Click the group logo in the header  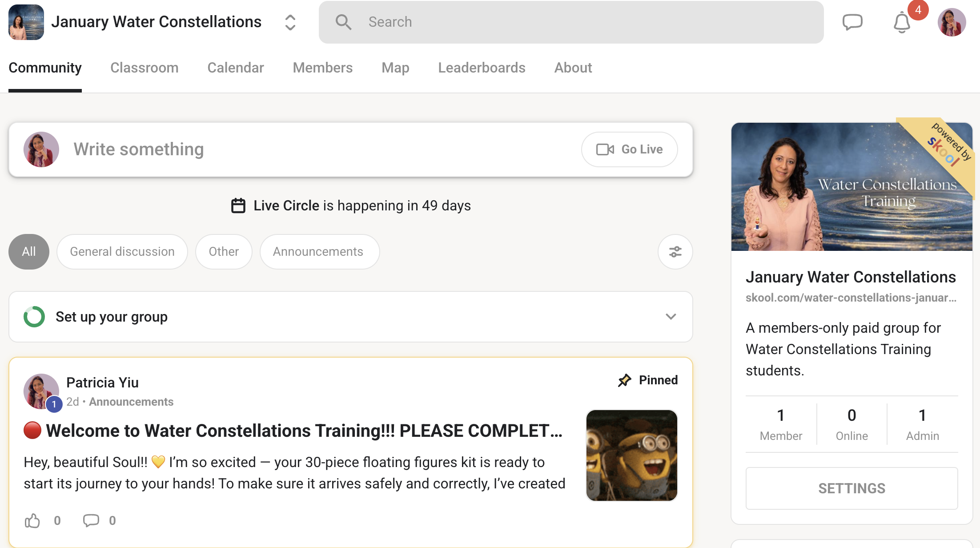click(26, 22)
